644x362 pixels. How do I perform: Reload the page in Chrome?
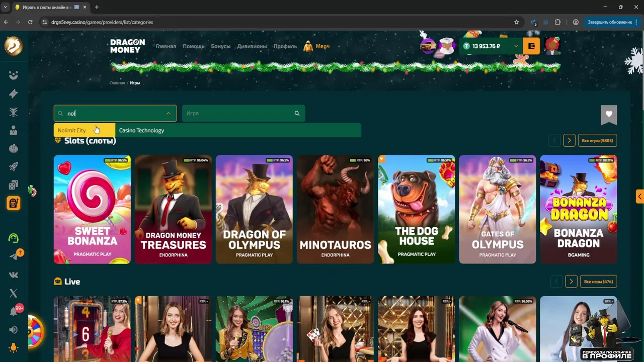(x=30, y=22)
